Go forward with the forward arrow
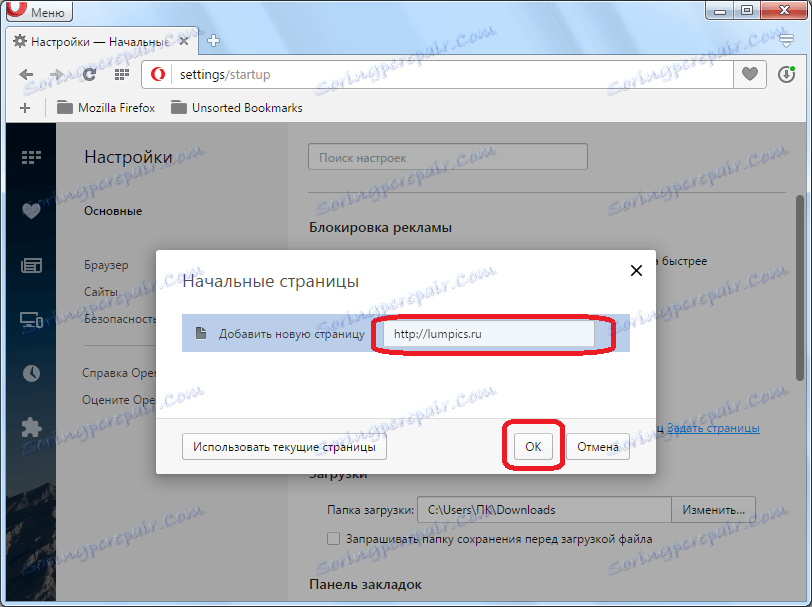This screenshot has height=607, width=812. pyautogui.click(x=56, y=75)
